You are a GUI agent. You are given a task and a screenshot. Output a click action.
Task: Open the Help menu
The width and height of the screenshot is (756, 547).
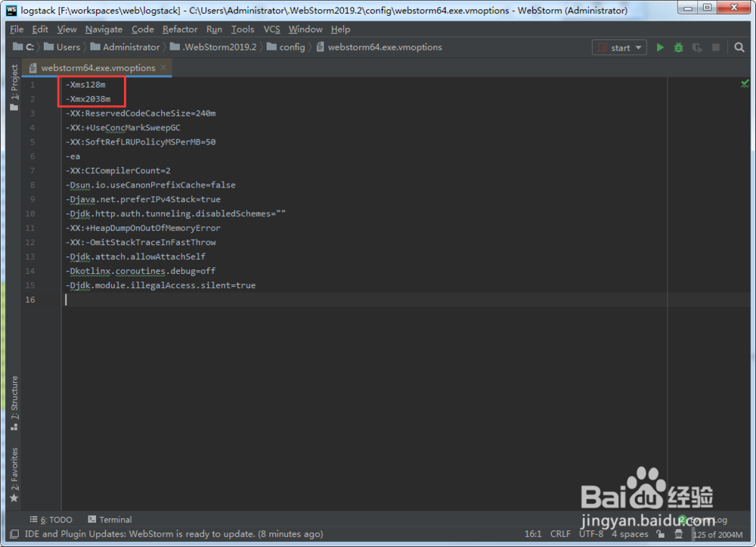point(340,29)
